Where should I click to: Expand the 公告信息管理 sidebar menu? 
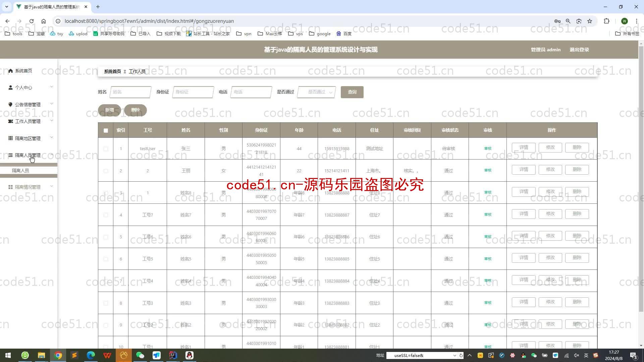pos(29,105)
